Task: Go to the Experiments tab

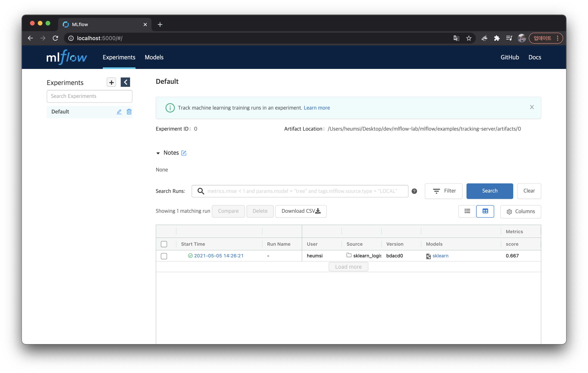Action: tap(119, 57)
